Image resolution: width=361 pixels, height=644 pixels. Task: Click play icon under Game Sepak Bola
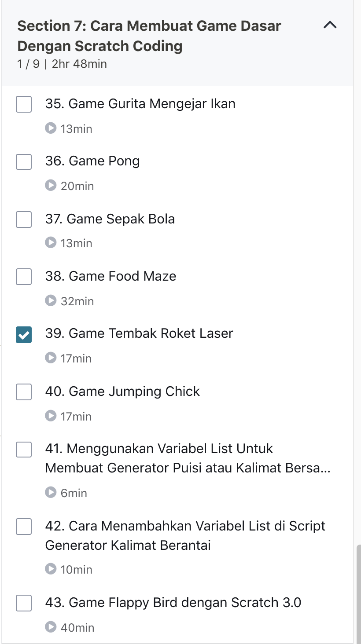[51, 242]
